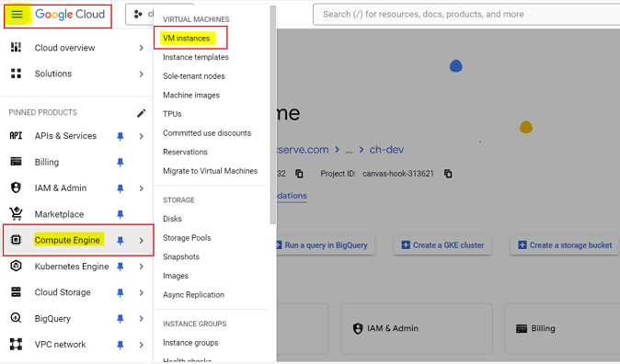This screenshot has height=364, width=620.
Task: Copy the Project ID canvas-hook-313621
Action: pyautogui.click(x=448, y=174)
